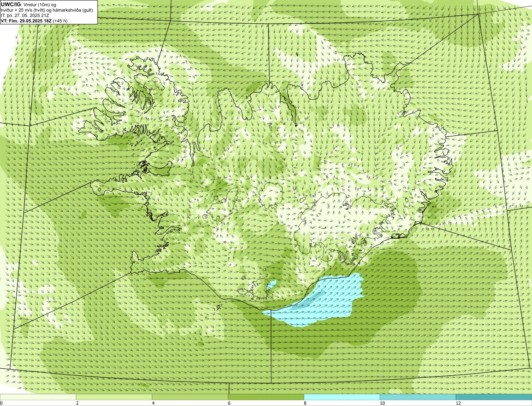Click the palest 0–2 m/s colorbar segment
Screen dimensions: 532x406
[x=38, y=397]
